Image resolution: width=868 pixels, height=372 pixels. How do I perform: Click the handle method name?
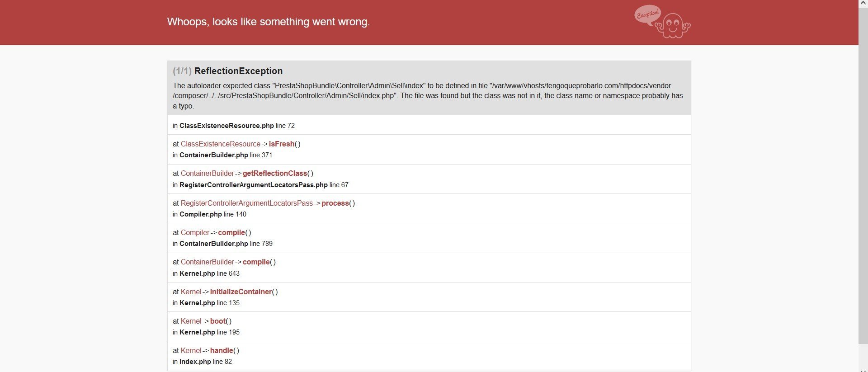click(x=222, y=350)
